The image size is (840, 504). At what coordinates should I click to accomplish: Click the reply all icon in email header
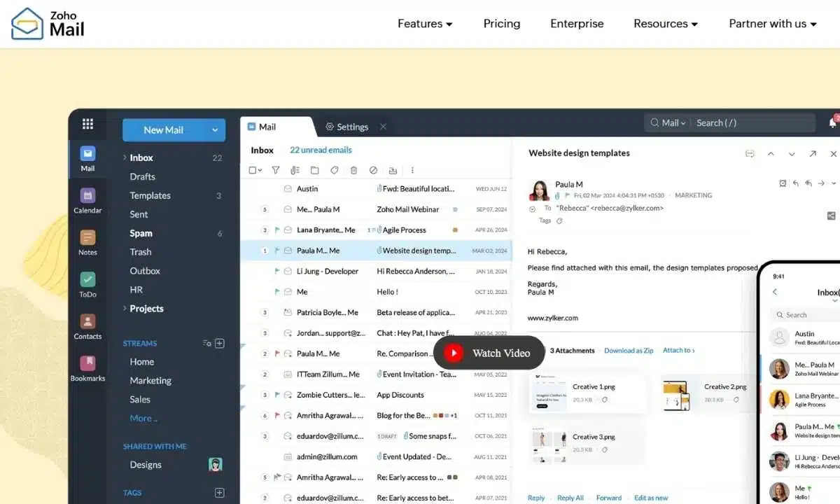808,183
